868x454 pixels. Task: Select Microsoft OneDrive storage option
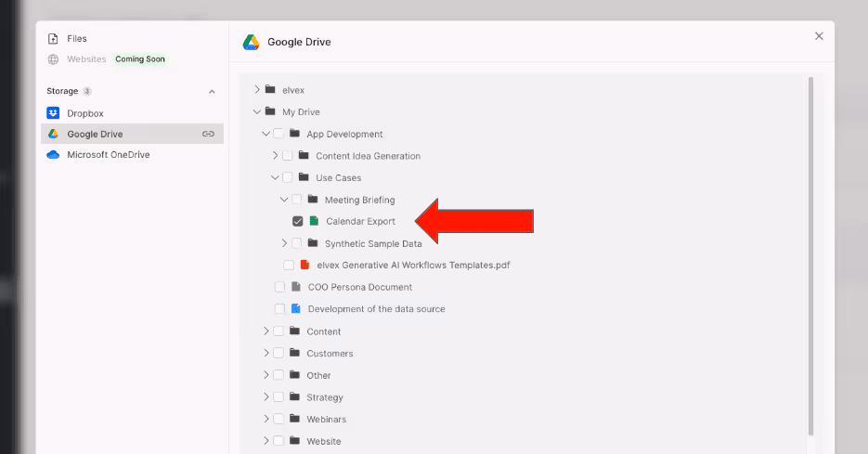(x=133, y=155)
